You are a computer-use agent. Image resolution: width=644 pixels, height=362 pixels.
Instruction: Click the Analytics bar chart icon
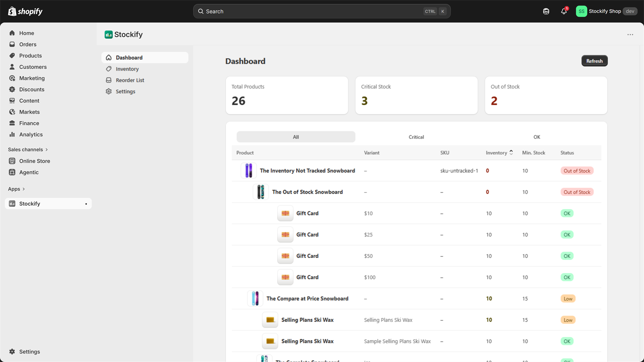click(12, 134)
